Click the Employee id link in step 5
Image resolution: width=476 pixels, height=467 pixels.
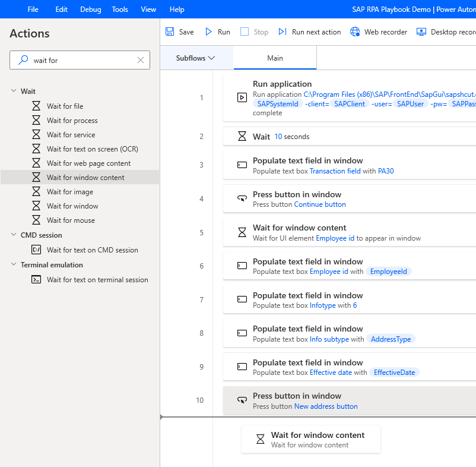pos(335,238)
